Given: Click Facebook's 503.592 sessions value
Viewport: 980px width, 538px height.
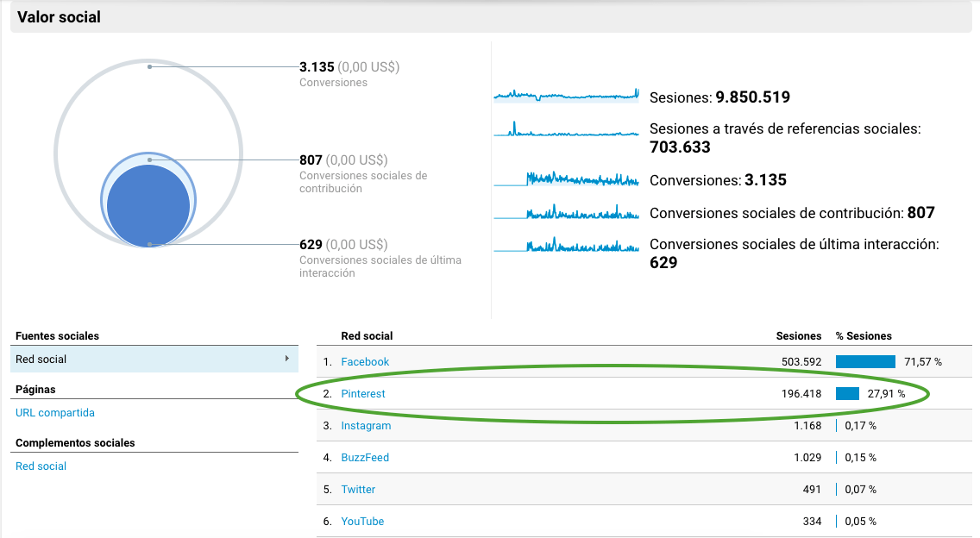Looking at the screenshot, I should pyautogui.click(x=801, y=362).
